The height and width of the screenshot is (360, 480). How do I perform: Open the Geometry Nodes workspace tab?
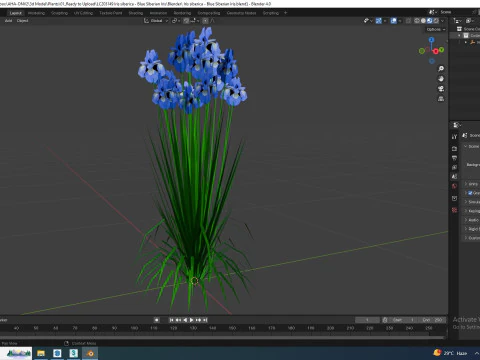[x=241, y=13]
